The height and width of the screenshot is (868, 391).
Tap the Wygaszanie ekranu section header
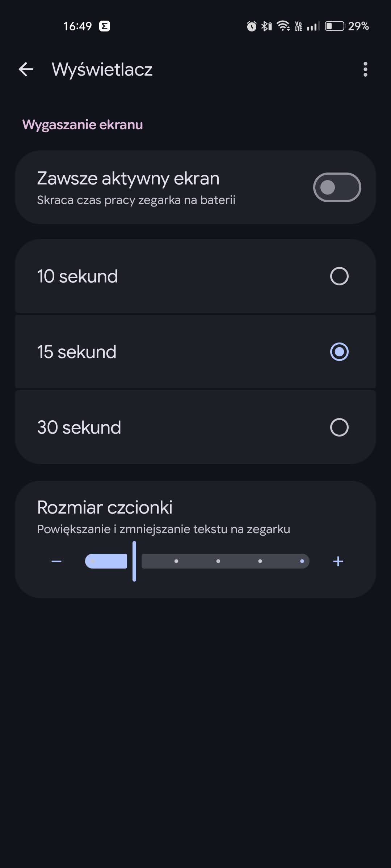click(x=83, y=125)
